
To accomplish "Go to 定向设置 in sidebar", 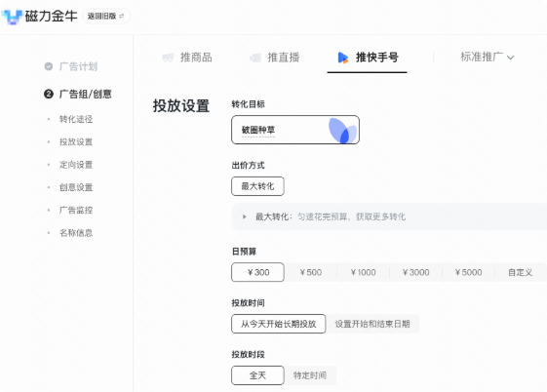I will 76,165.
